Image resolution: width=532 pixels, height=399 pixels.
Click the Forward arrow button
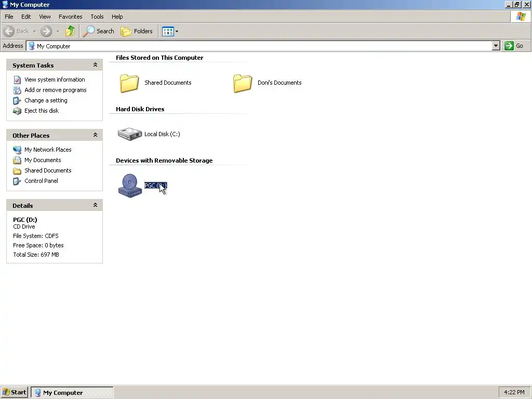pos(46,31)
